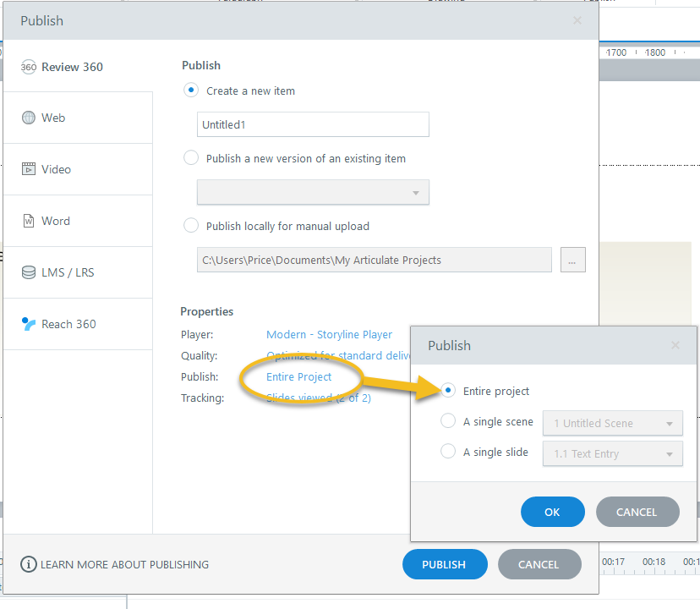This screenshot has width=700, height=609.
Task: Select Create a new item option
Action: coord(191,91)
